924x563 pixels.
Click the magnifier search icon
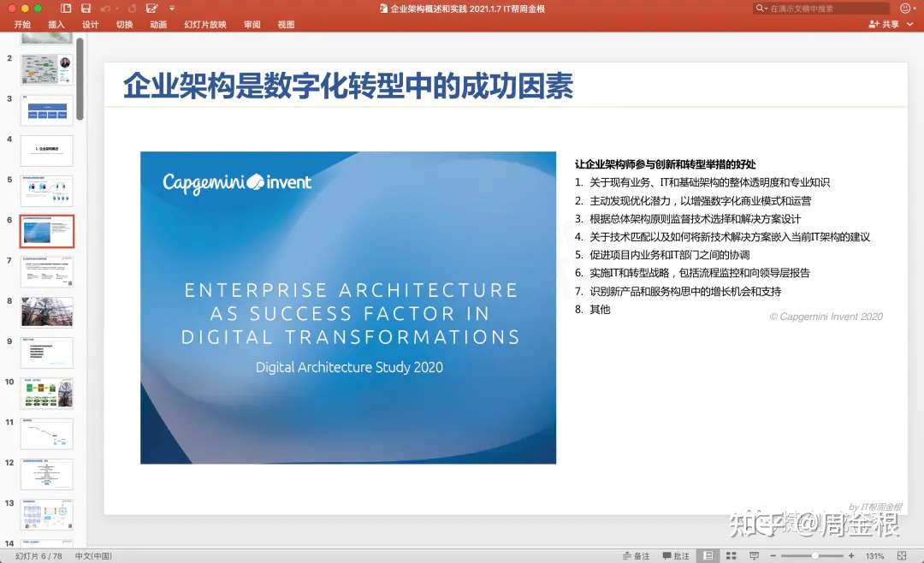pyautogui.click(x=761, y=9)
